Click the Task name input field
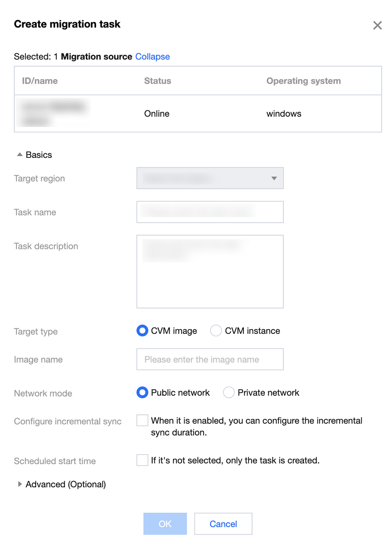Image resolution: width=392 pixels, height=549 pixels. (210, 212)
